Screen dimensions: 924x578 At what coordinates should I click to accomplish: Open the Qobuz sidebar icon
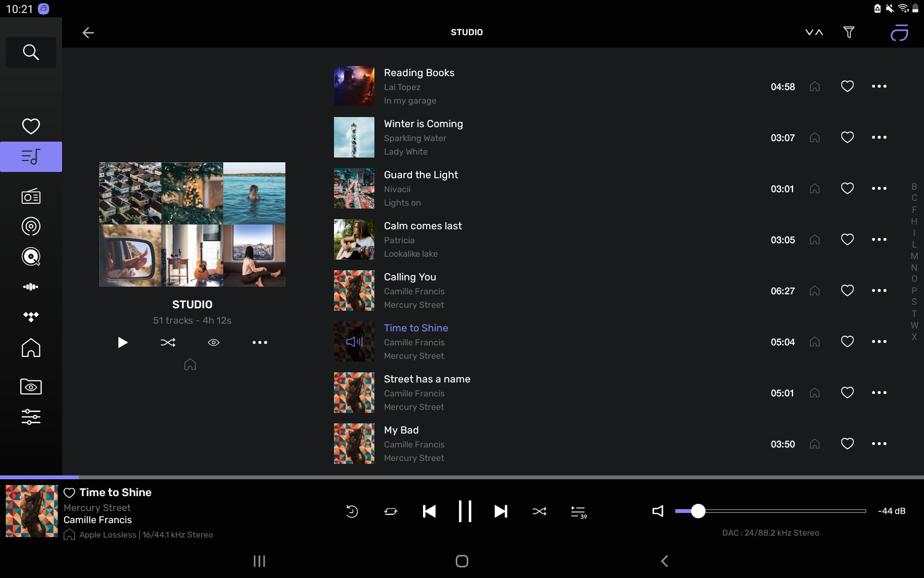31,287
